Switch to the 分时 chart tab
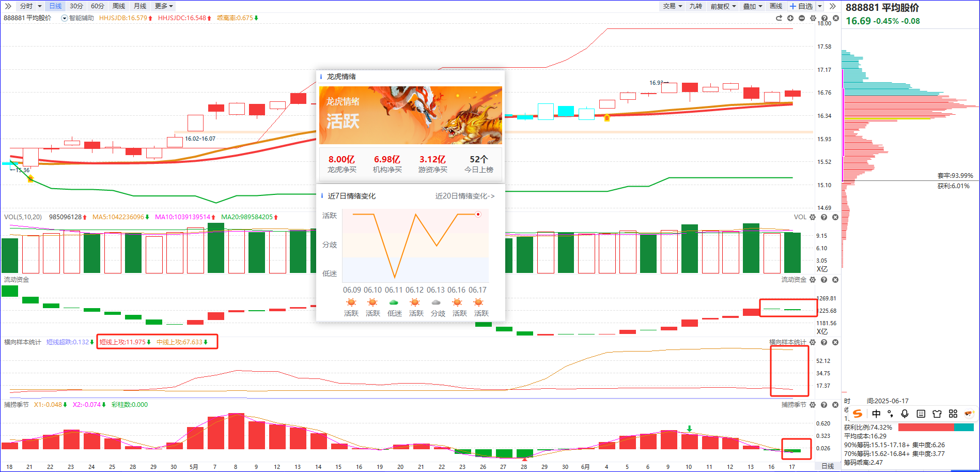Screen dimensions: 980x472 pyautogui.click(x=26, y=6)
